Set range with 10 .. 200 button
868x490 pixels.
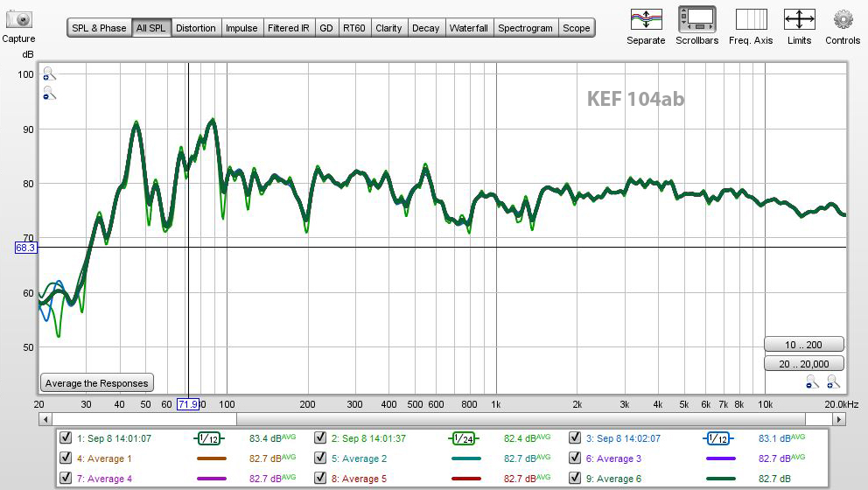coord(804,345)
